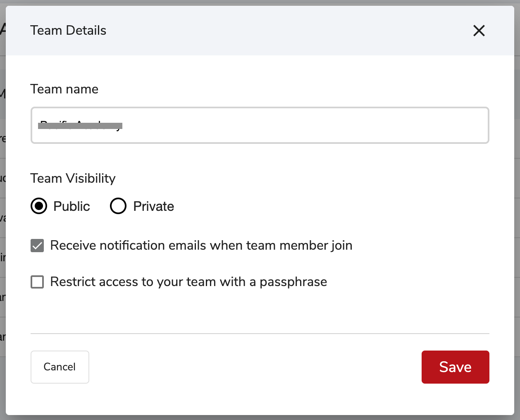Image resolution: width=520 pixels, height=420 pixels.
Task: Click the "Private" label text
Action: pos(153,206)
